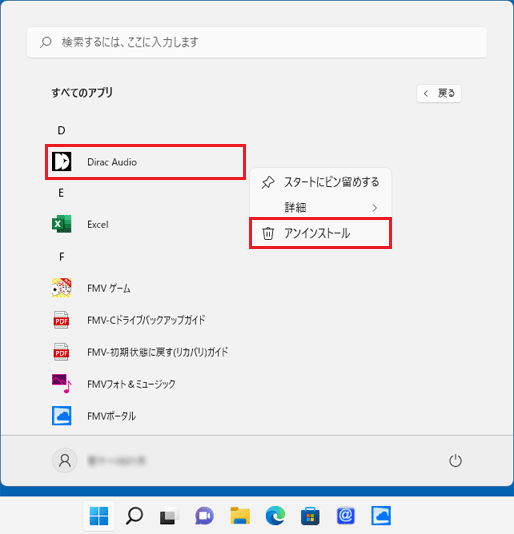Open the @ mail app on taskbar
The image size is (514, 534).
(346, 516)
